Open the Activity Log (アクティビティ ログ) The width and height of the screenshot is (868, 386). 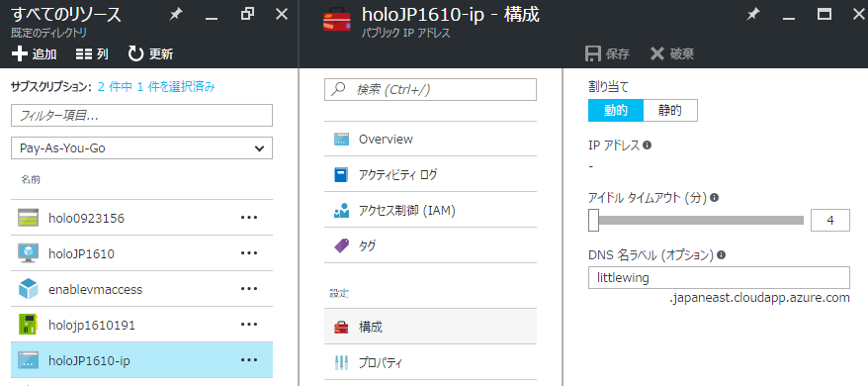click(430, 175)
